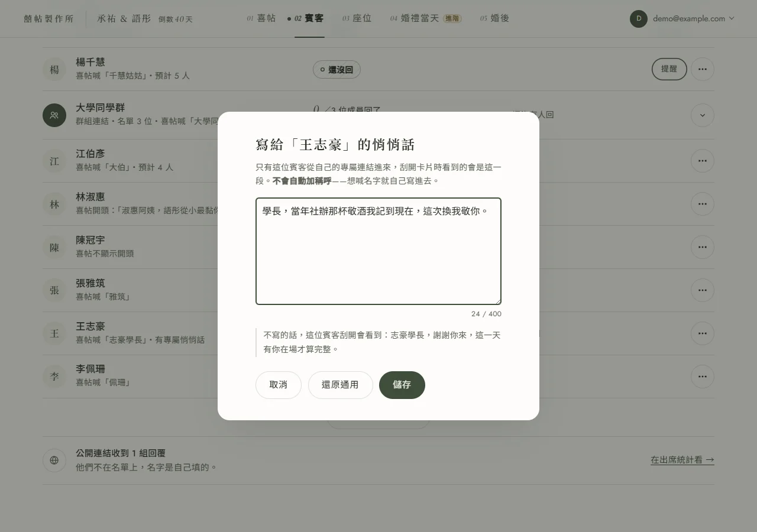
Task: Click the 王 avatar circle
Action: [54, 333]
